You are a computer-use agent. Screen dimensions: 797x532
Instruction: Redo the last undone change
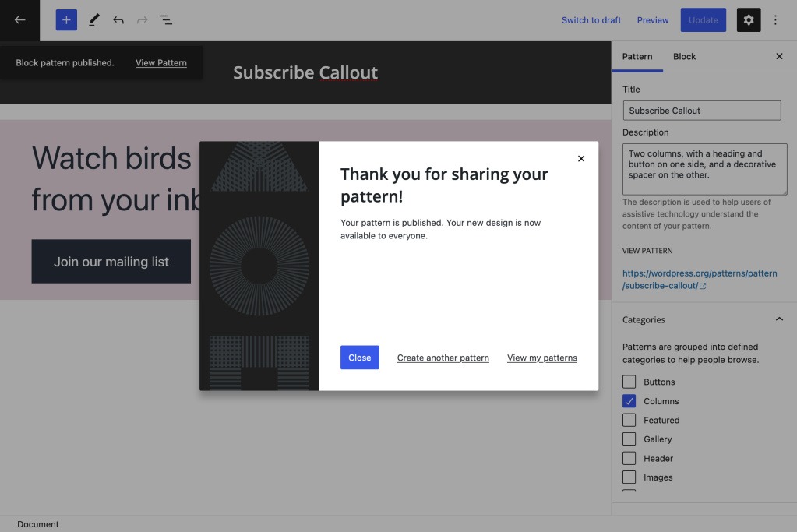[143, 19]
